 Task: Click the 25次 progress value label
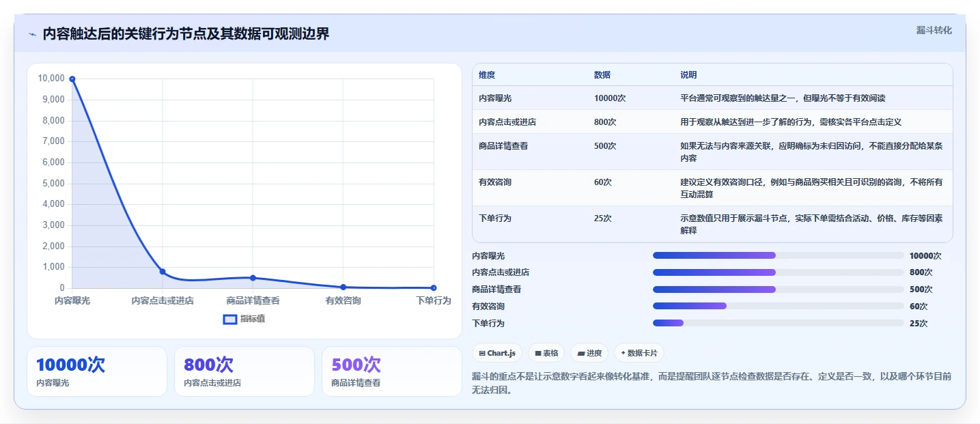point(919,324)
